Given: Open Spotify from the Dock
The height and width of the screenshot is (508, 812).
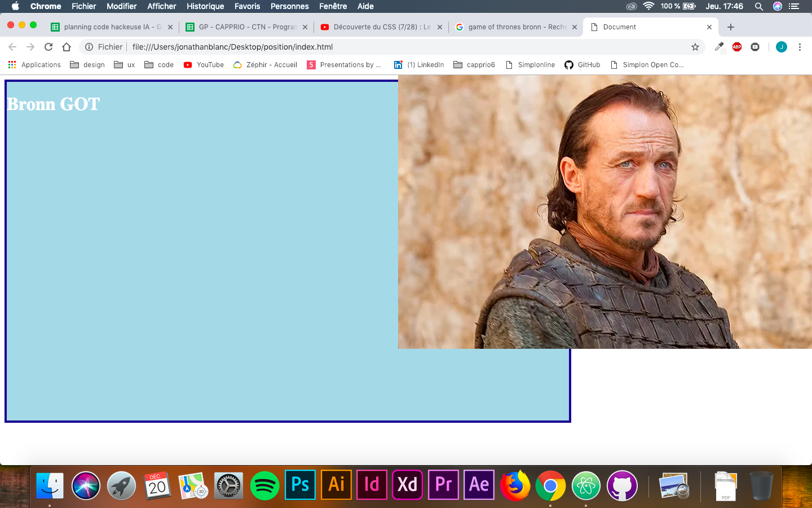Looking at the screenshot, I should point(264,485).
